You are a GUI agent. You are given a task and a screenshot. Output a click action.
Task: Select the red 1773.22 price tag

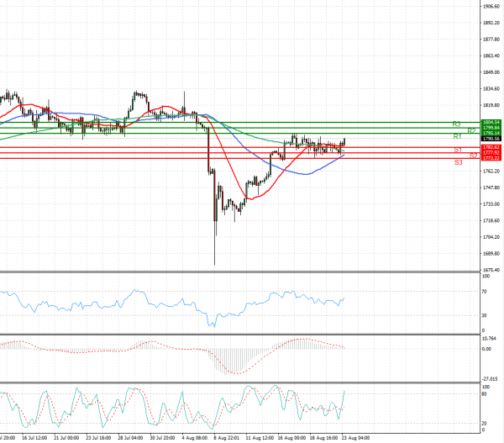click(x=491, y=158)
